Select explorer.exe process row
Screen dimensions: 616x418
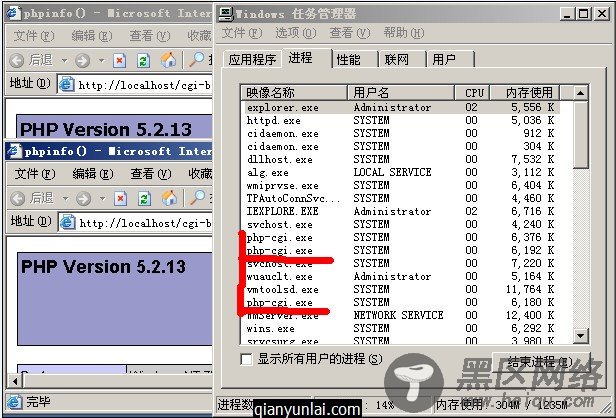401,107
